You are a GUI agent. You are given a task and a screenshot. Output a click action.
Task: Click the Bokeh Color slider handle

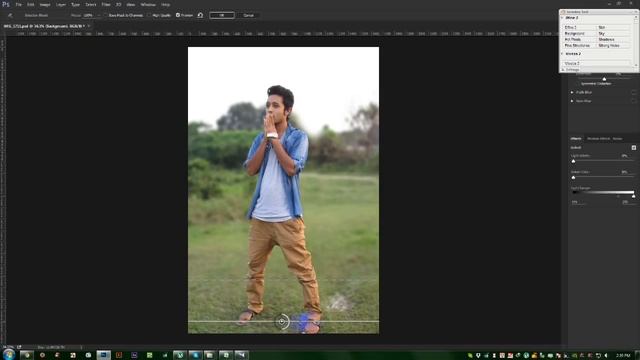[573, 178]
